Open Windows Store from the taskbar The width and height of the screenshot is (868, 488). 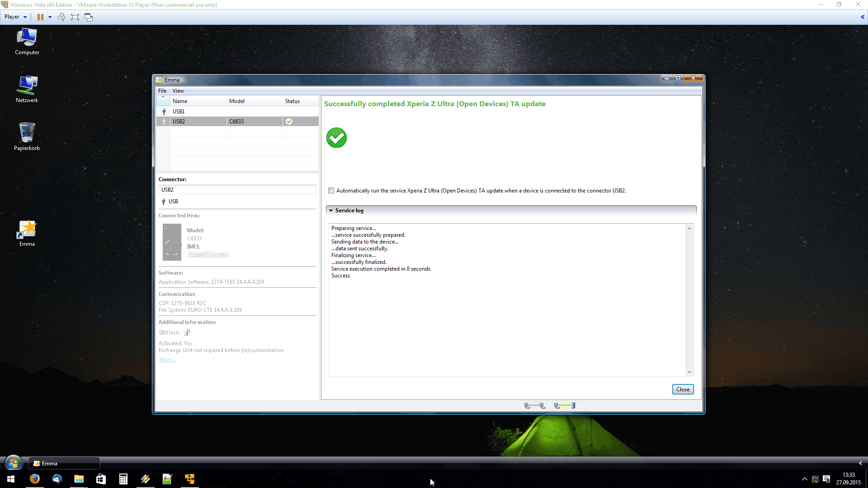point(101,479)
